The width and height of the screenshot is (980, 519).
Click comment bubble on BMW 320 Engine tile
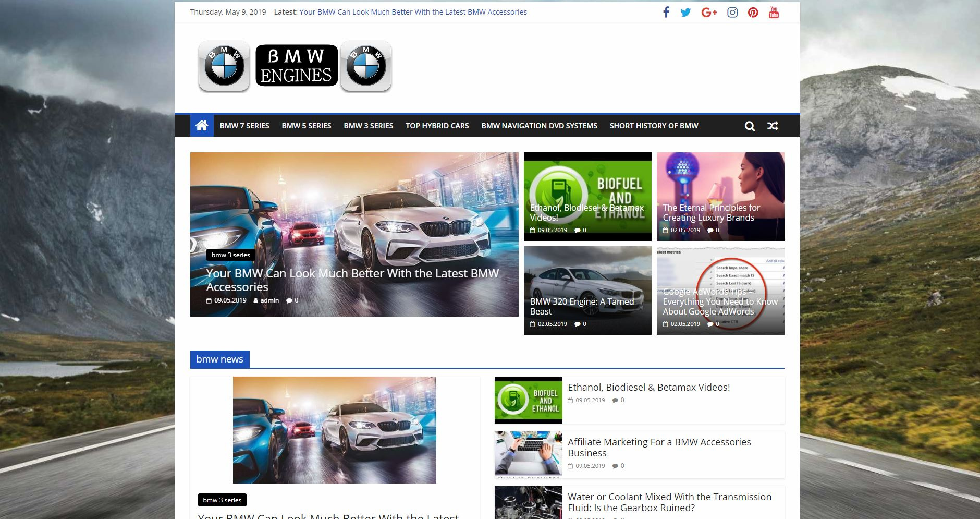[577, 324]
